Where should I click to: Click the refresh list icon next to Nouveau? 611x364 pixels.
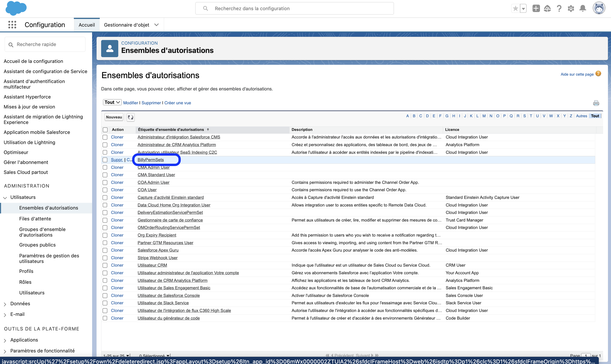(131, 117)
